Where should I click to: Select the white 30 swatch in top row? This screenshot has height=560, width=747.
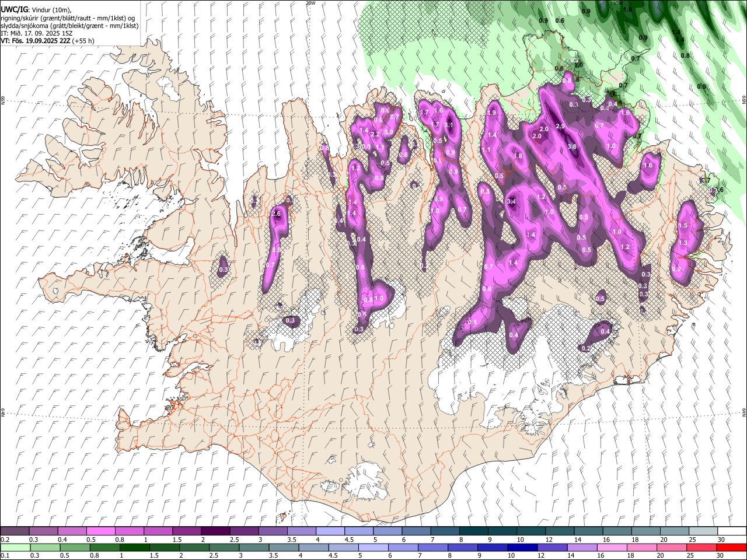[x=732, y=531]
